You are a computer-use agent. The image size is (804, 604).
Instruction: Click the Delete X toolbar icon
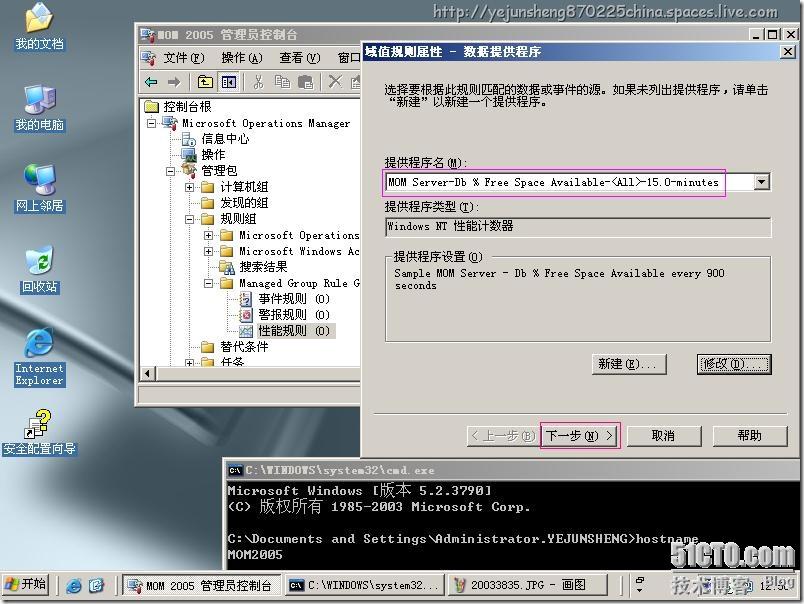click(x=335, y=82)
